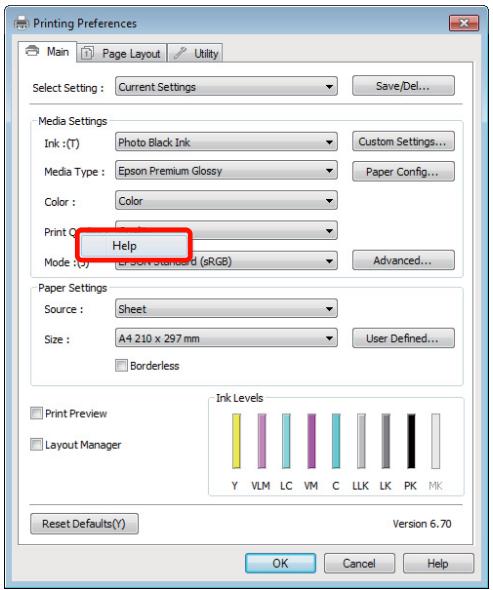Switch to the Main tab

(x=47, y=52)
